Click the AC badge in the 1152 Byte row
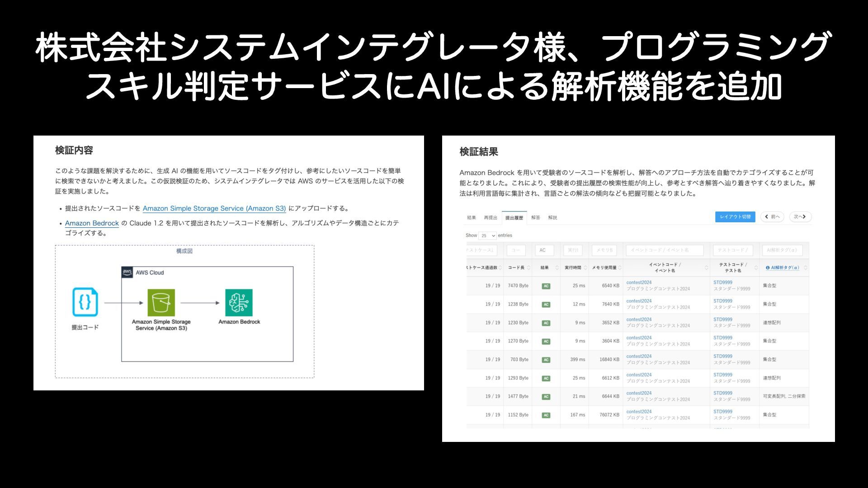 coord(546,415)
